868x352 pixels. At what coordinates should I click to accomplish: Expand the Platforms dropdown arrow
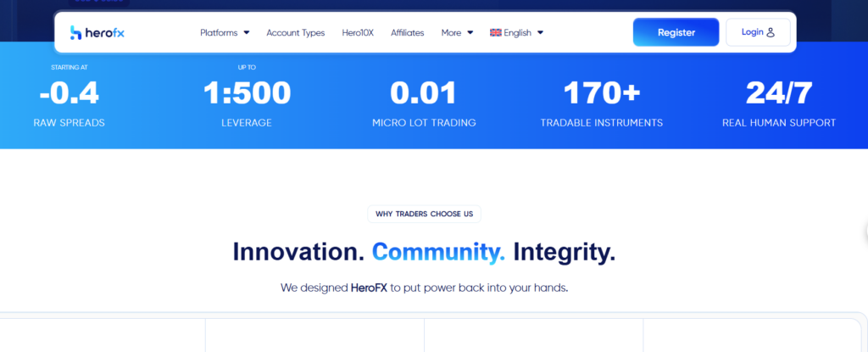coord(247,33)
